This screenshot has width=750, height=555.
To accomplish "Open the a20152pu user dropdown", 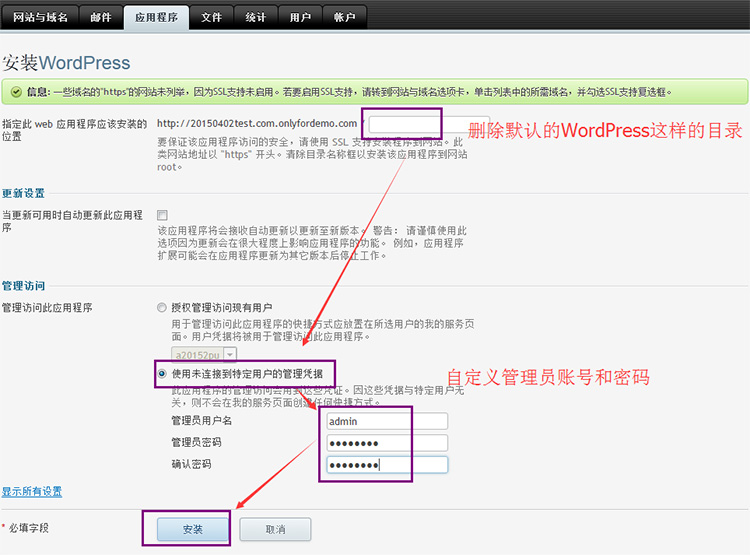I will (x=204, y=355).
